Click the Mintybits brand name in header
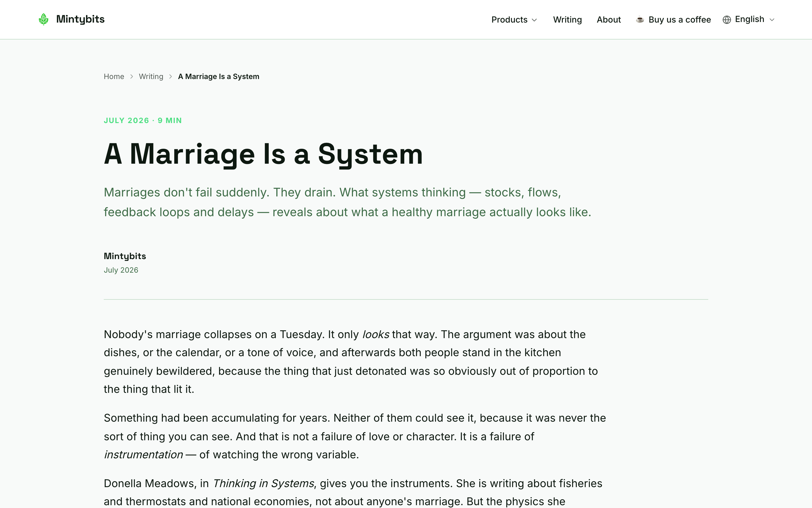Screen dimensions: 812x508 point(80,19)
